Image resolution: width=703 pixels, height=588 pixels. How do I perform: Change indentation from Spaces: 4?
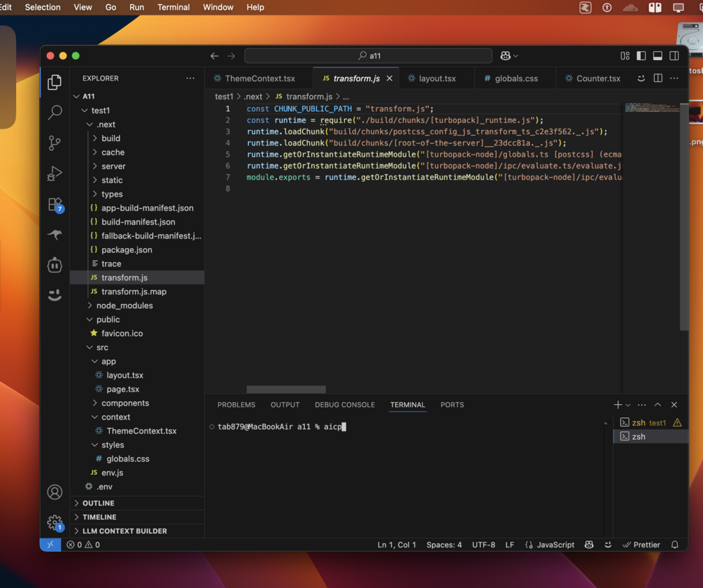coord(444,545)
